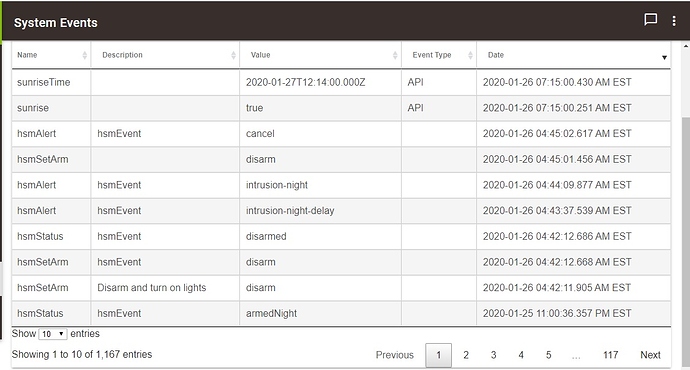
Task: Go to Previous page of events
Action: pyautogui.click(x=394, y=355)
